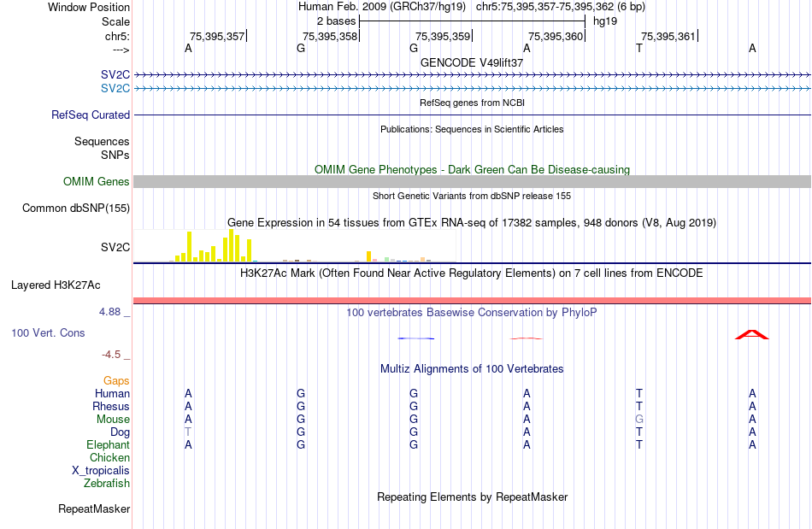Click the Rhesus alignment row label
The image size is (812, 529).
(111, 406)
